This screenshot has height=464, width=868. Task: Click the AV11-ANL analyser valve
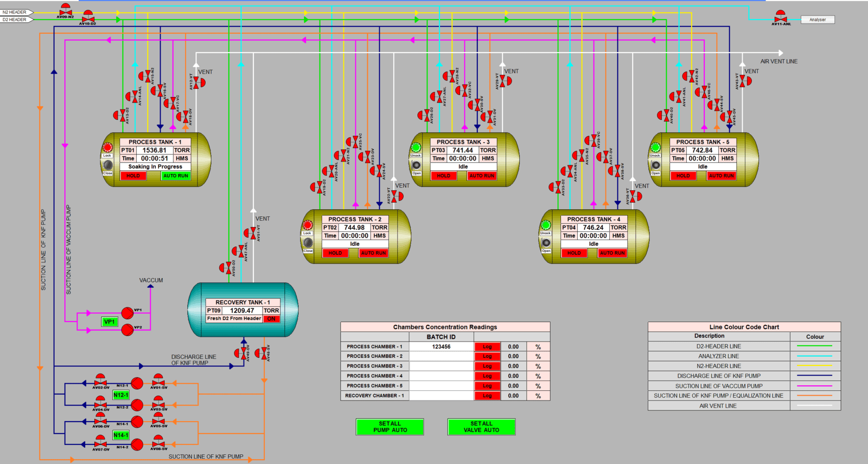point(781,17)
